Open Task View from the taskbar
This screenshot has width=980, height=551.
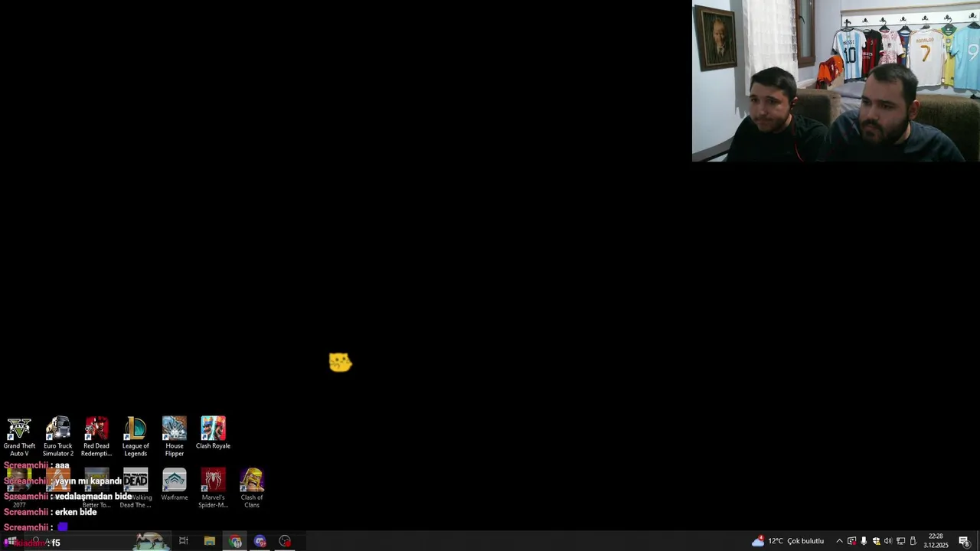point(184,541)
